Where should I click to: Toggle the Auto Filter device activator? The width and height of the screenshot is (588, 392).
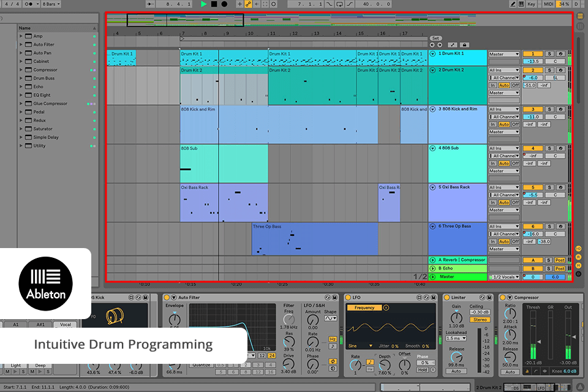[167, 298]
